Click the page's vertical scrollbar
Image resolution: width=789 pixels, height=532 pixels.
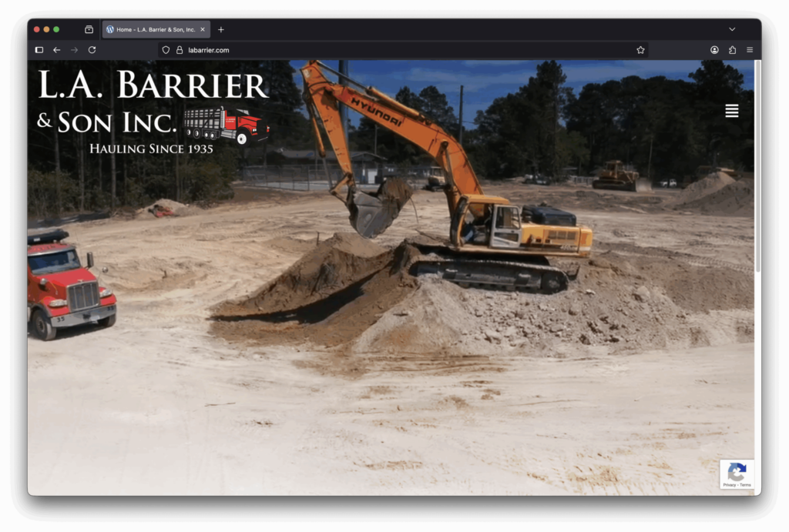tap(757, 169)
